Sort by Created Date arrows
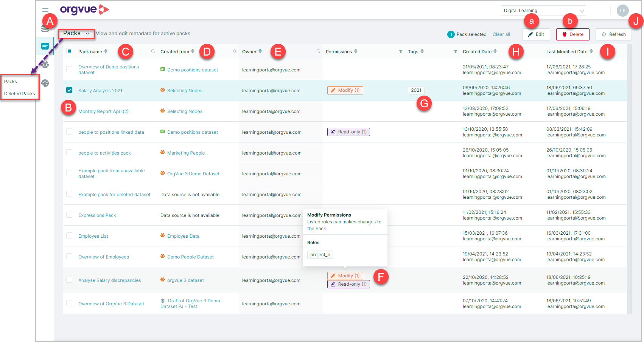 (x=495, y=51)
